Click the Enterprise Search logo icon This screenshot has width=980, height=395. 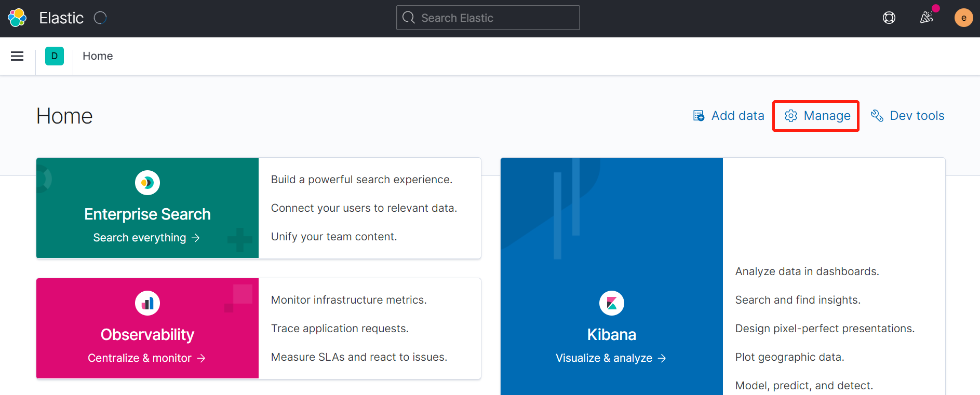tap(147, 183)
